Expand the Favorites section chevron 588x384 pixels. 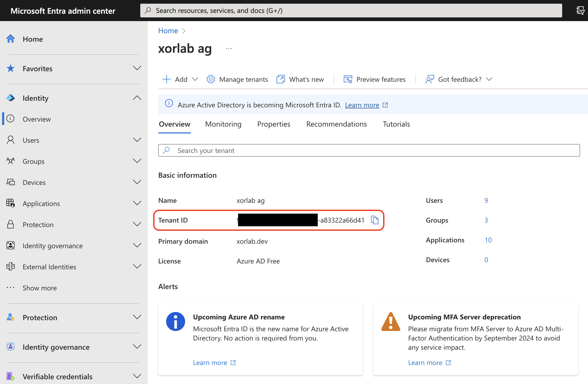click(137, 68)
